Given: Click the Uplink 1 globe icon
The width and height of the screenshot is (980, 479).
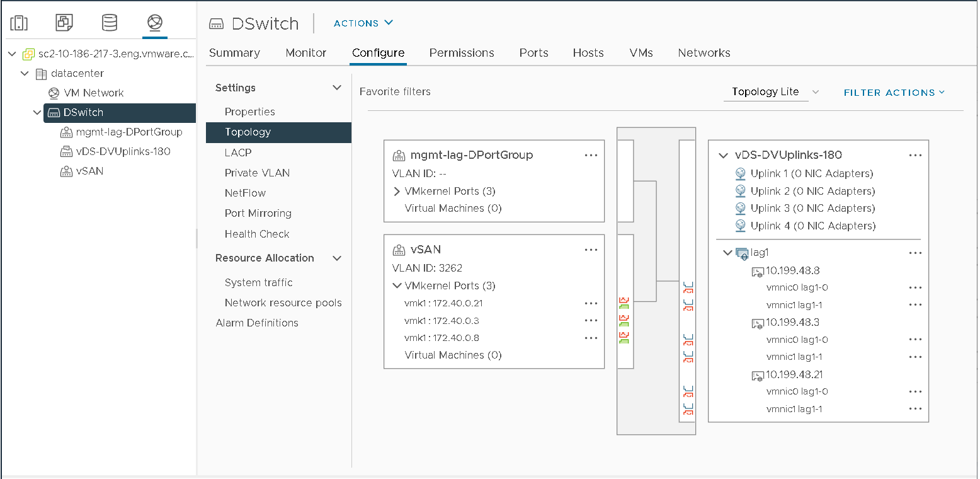Looking at the screenshot, I should pos(741,174).
